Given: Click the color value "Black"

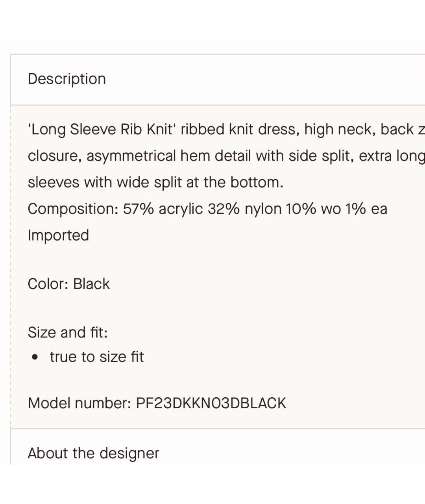Looking at the screenshot, I should [91, 284].
